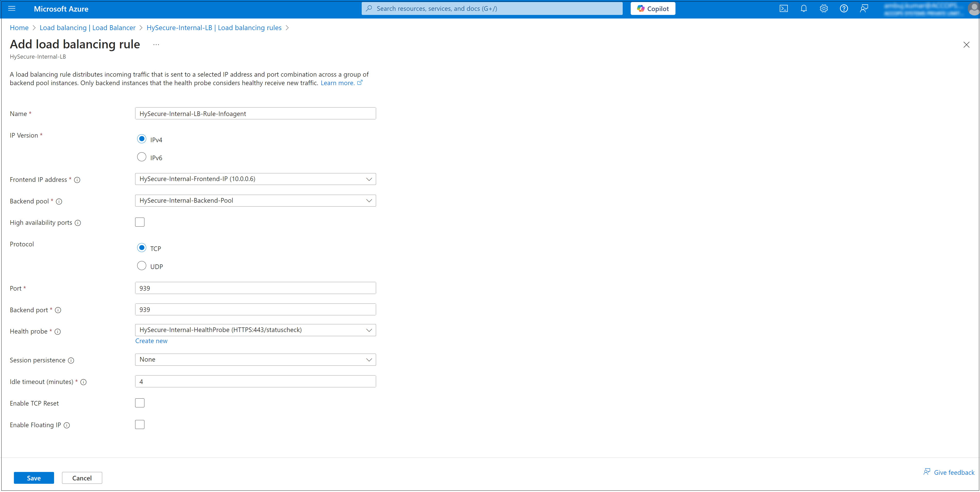Enable High availability ports checkbox

pos(140,222)
